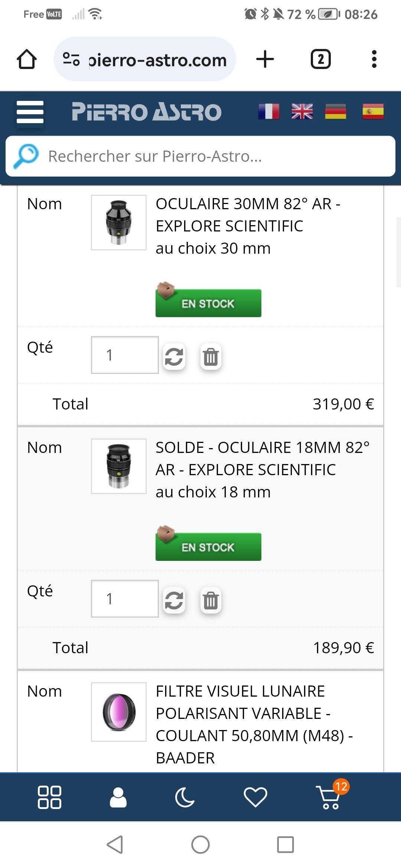Open the user account icon

click(118, 797)
